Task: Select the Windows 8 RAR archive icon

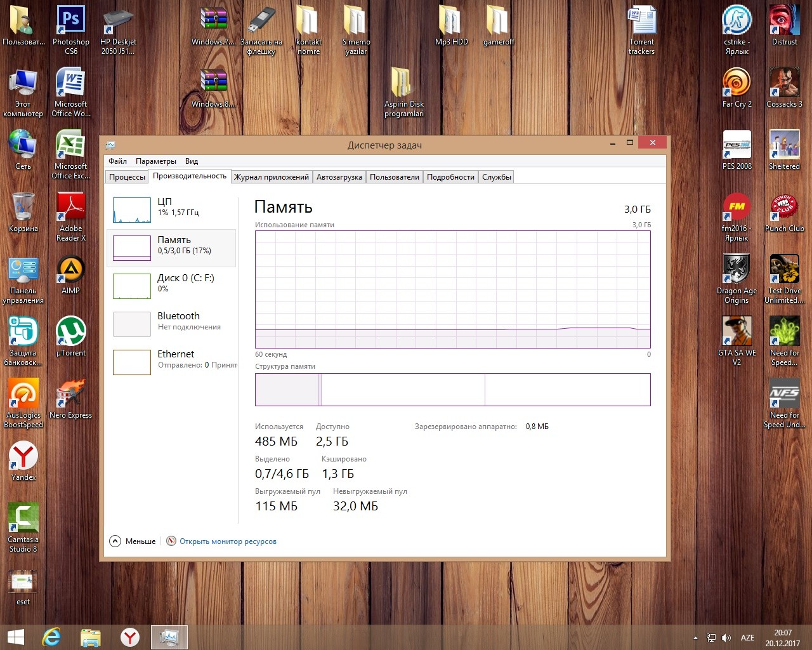Action: pyautogui.click(x=214, y=88)
